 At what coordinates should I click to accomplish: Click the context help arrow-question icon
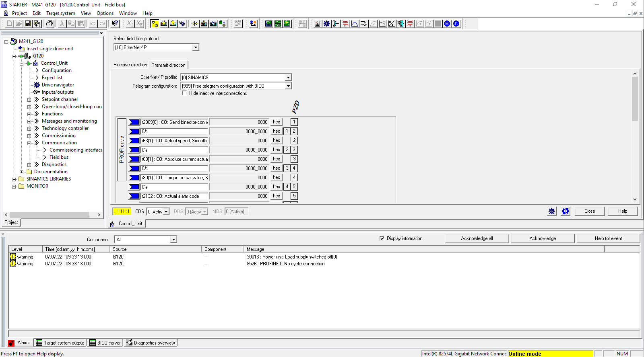[115, 24]
